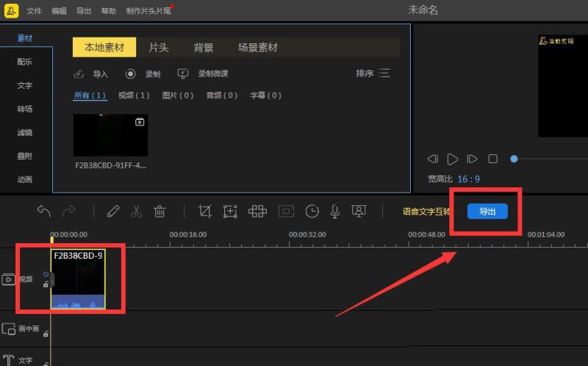Select the F2B38CBD-9 timeline clip
Image resolution: width=588 pixels, height=366 pixels.
click(x=78, y=279)
